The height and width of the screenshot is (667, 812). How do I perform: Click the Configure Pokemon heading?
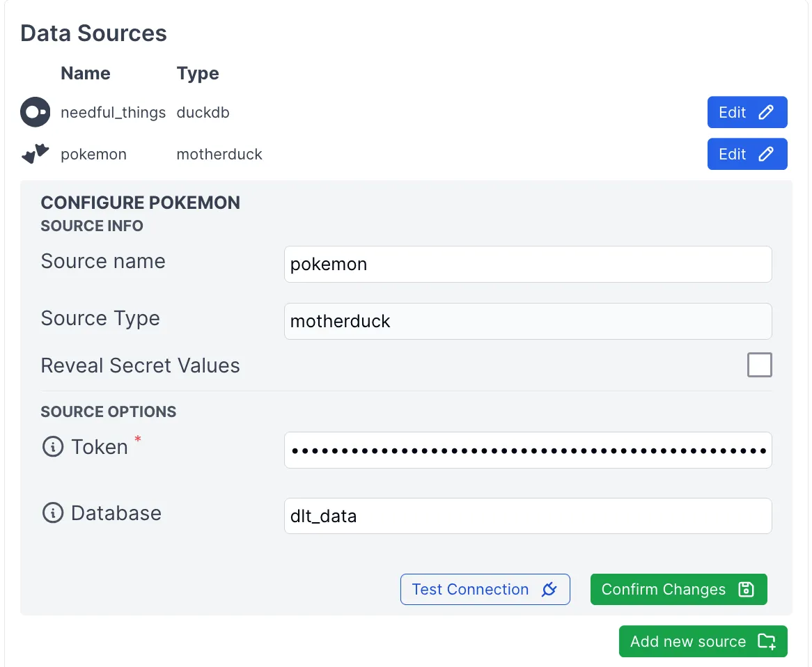141,203
